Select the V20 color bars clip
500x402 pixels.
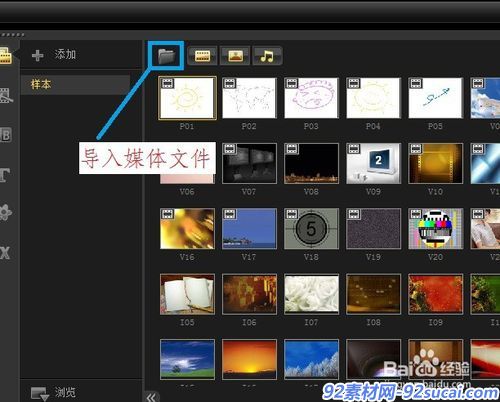[435, 229]
